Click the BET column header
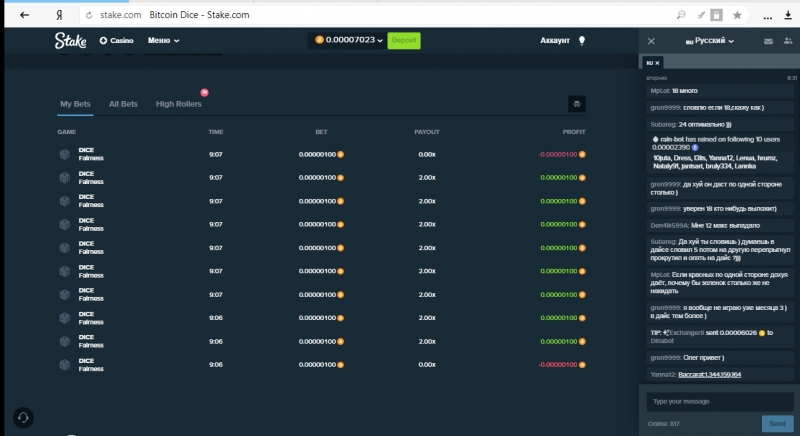800x436 pixels. (x=321, y=132)
